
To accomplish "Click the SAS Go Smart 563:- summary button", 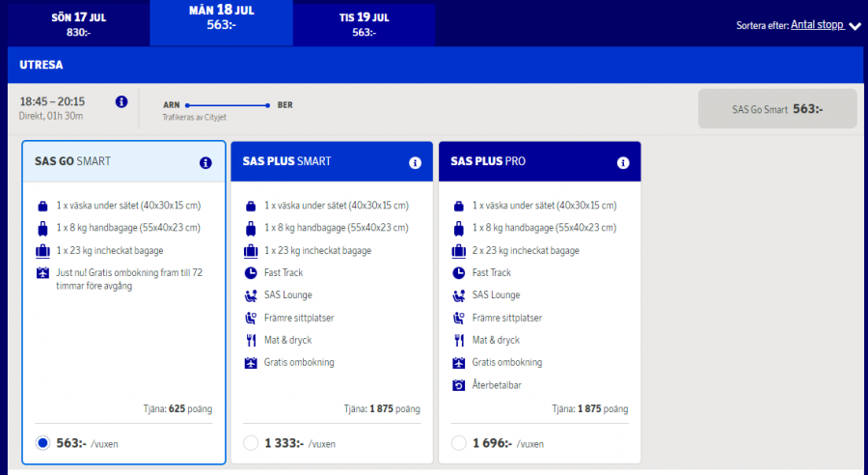I will point(777,109).
